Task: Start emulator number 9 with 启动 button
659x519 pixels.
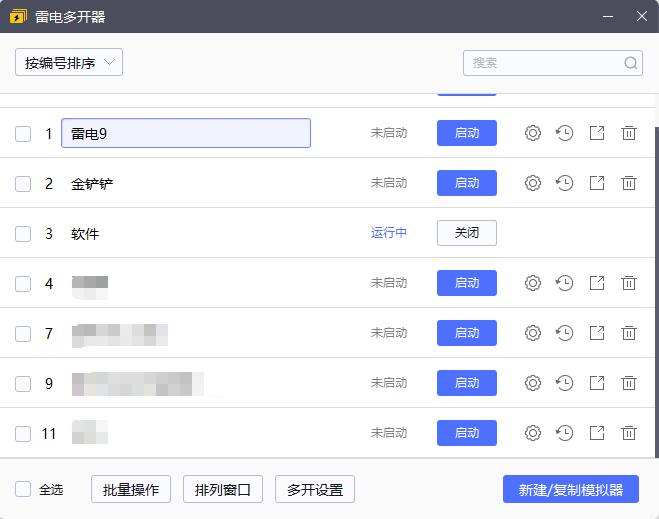Action: point(467,383)
